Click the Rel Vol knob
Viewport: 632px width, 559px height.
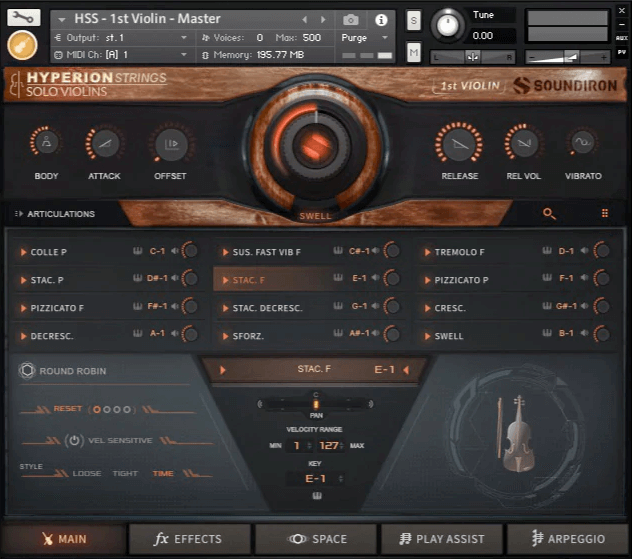[x=523, y=143]
